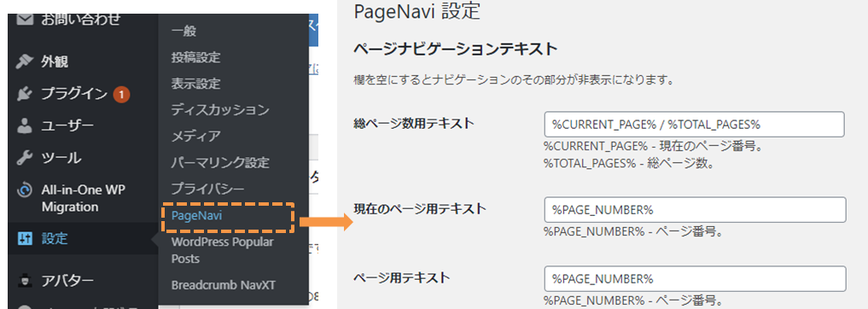Image resolution: width=868 pixels, height=309 pixels.
Task: Click the 現在のページ用テキスト label
Action: (x=420, y=209)
